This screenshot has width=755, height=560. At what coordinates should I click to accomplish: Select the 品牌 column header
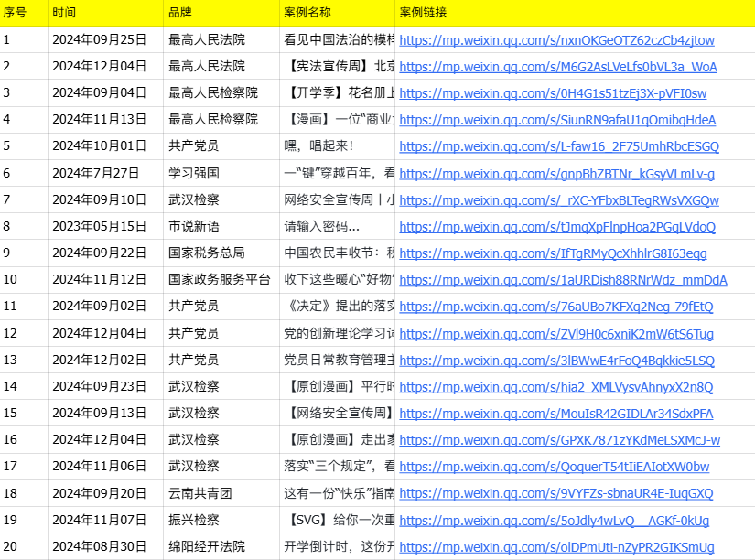pyautogui.click(x=221, y=13)
